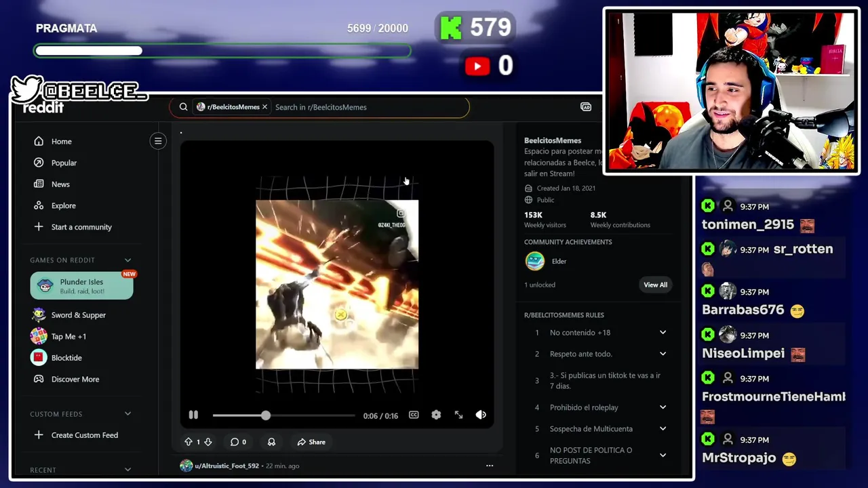Collapse the Recent section
868x488 pixels.
127,470
